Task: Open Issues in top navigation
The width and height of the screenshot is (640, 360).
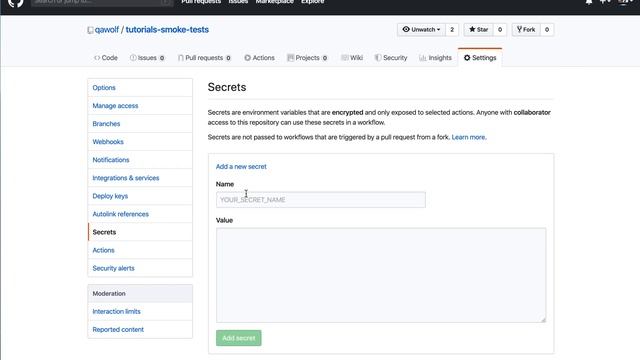Action: [238, 2]
